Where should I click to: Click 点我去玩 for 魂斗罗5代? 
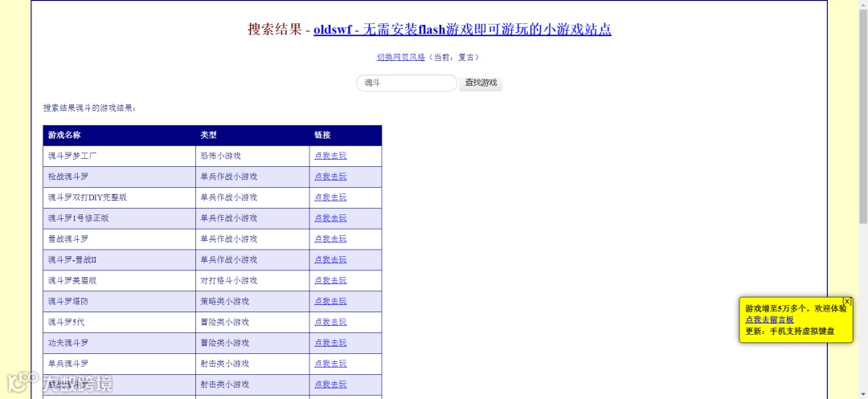coord(330,322)
